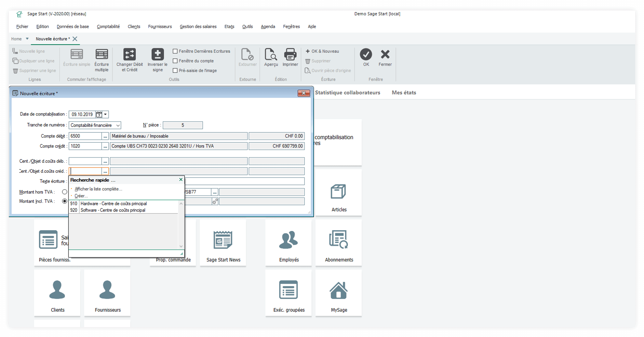Open the Aide menu
This screenshot has height=337, width=644.
click(312, 26)
